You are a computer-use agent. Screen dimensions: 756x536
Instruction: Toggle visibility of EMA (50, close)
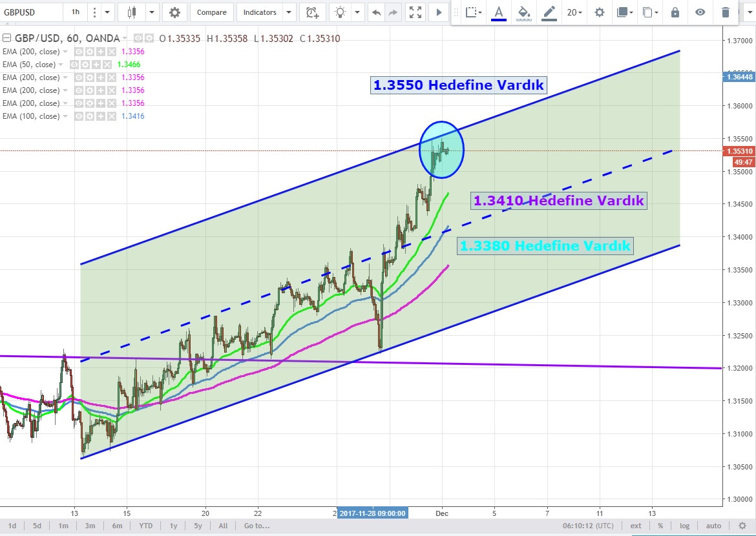click(x=75, y=65)
